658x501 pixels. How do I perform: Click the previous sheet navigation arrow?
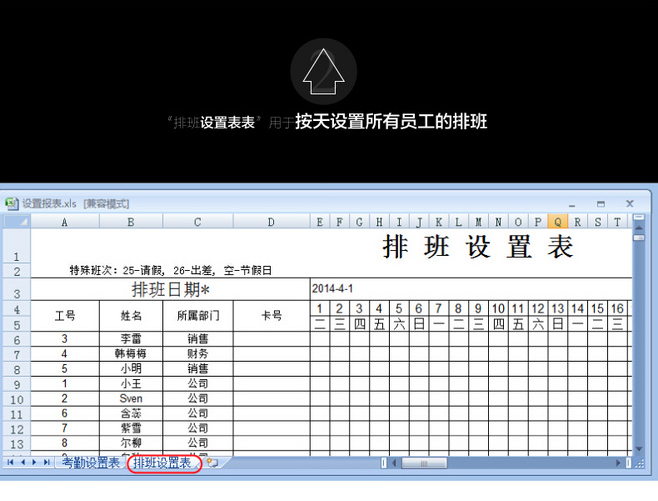(24, 463)
